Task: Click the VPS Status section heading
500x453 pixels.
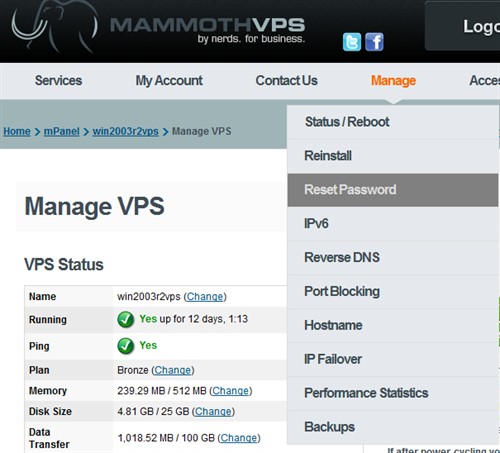Action: click(64, 264)
